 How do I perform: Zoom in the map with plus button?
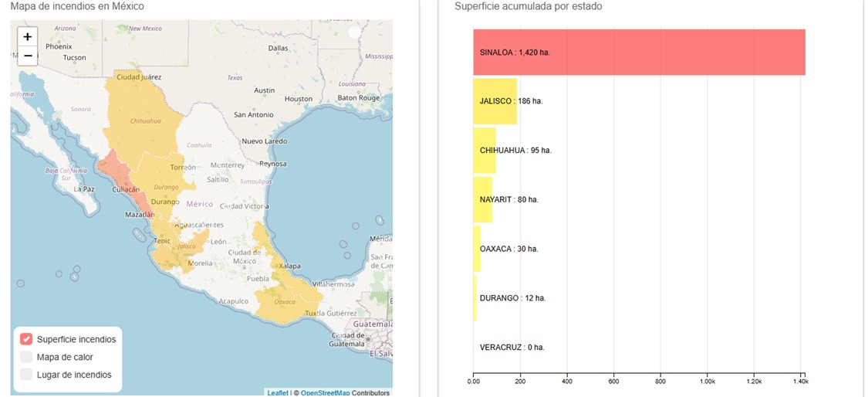pos(28,36)
